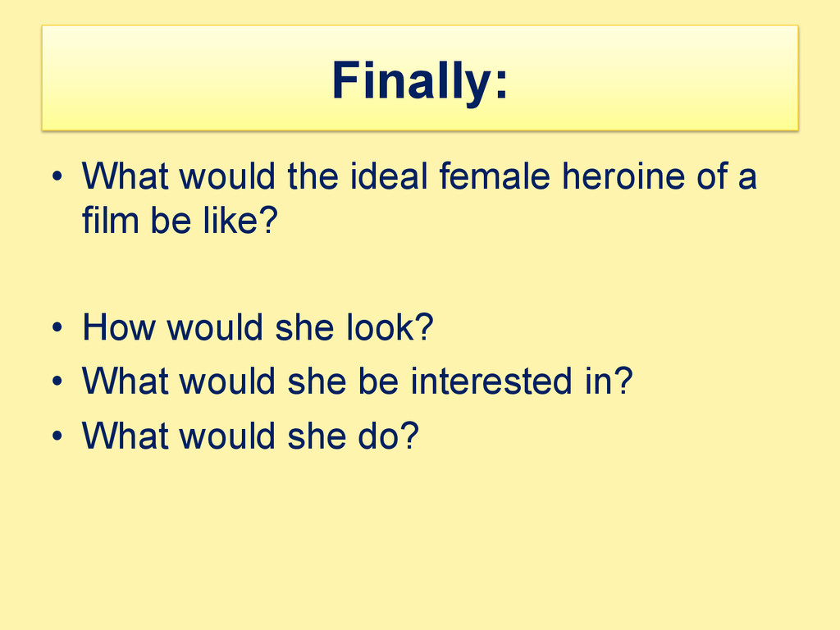Viewport: 840px width, 630px height.
Task: Click the line 'What would she do?'
Action: [250, 435]
